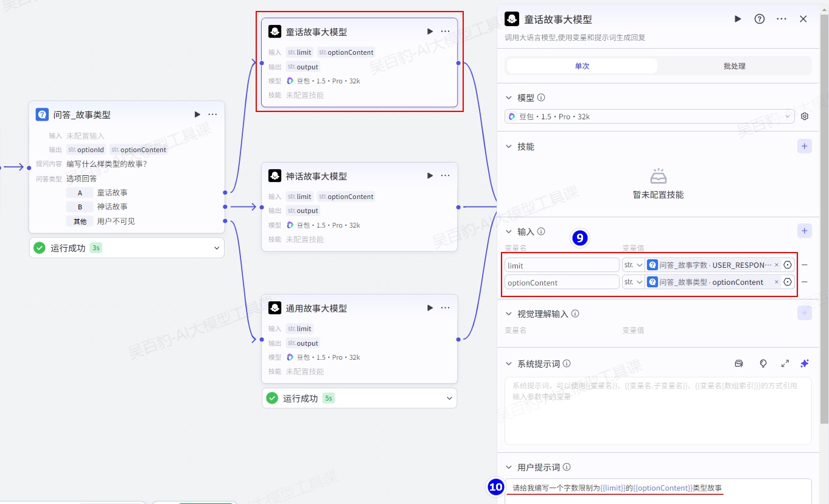Open the prompt library icon
The width and height of the screenshot is (829, 504).
click(x=739, y=363)
